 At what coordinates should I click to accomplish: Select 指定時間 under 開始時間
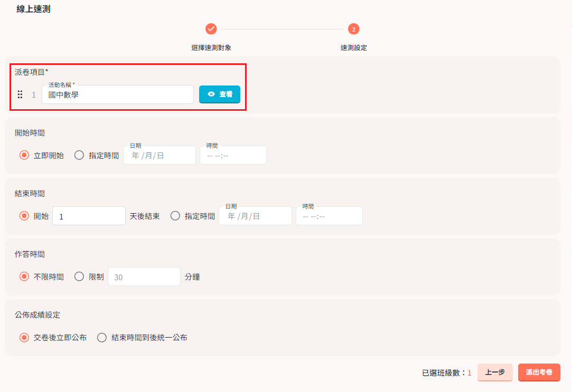(x=79, y=155)
